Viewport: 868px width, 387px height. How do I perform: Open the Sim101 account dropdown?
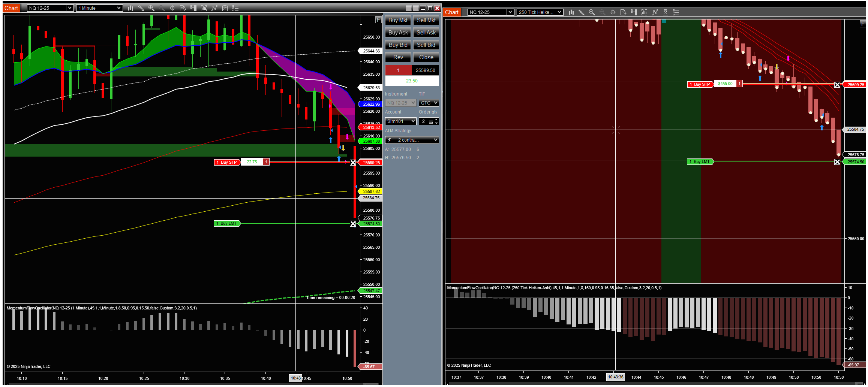pos(400,121)
